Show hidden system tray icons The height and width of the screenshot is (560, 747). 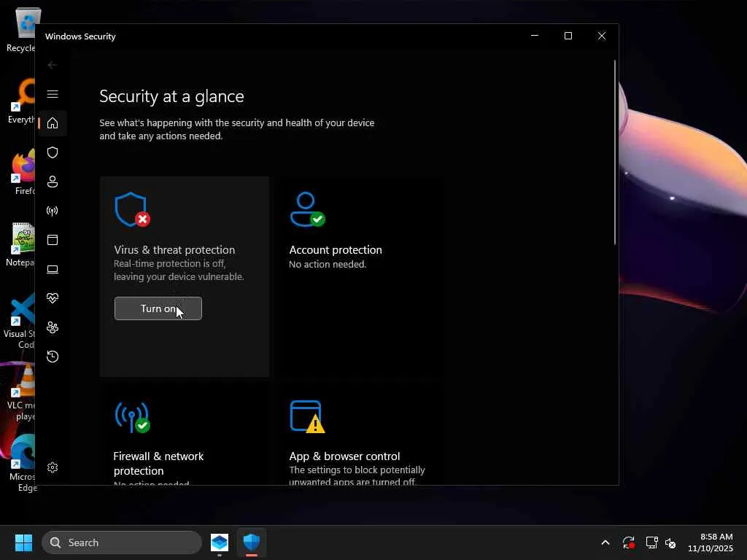605,542
